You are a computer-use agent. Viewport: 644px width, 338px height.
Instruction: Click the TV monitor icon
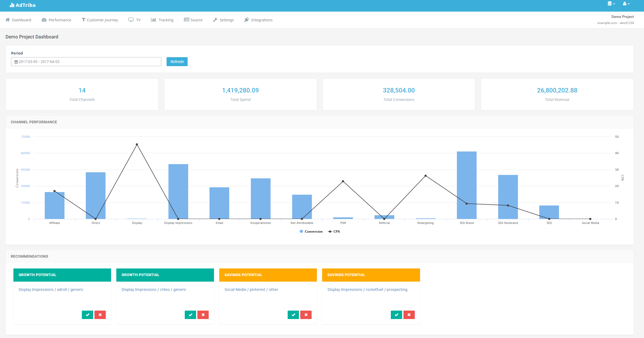pyautogui.click(x=131, y=20)
